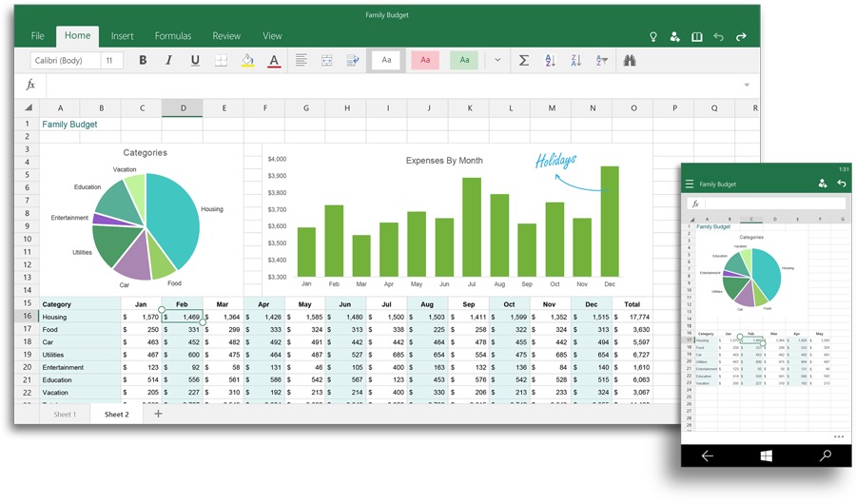This screenshot has height=504, width=856.
Task: Open the Tell Me lightbulb
Action: pyautogui.click(x=653, y=36)
